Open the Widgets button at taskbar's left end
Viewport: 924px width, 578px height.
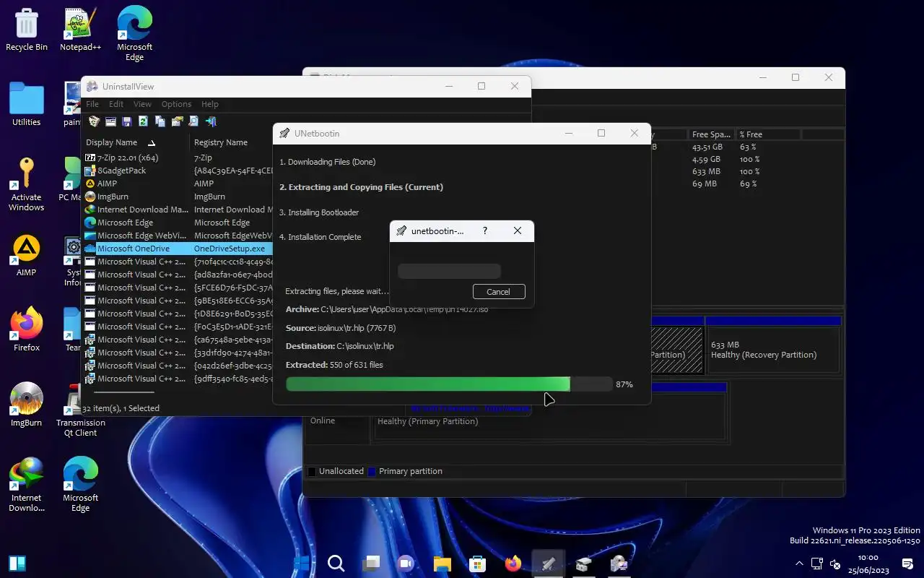[17, 564]
